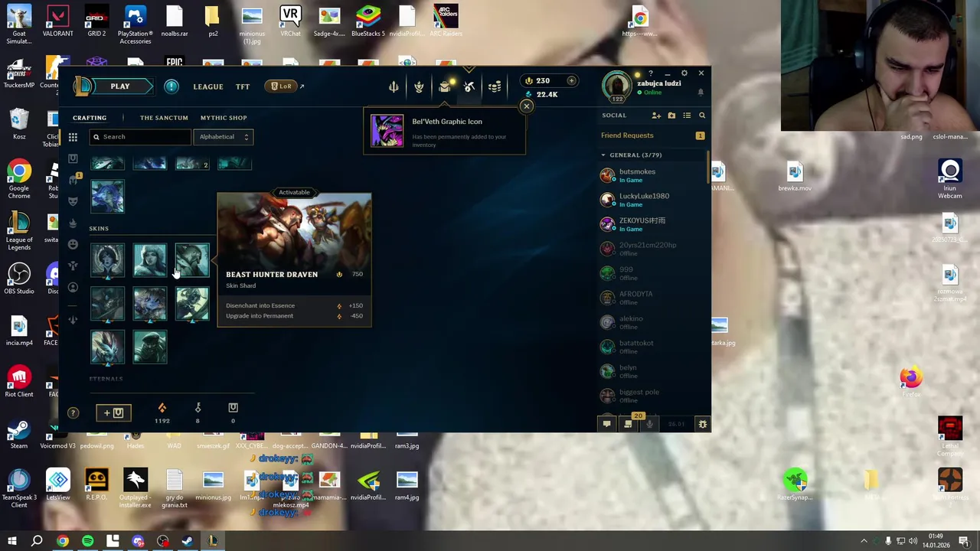This screenshot has width=980, height=551.
Task: Click the add folder icon in Social
Action: pyautogui.click(x=671, y=116)
